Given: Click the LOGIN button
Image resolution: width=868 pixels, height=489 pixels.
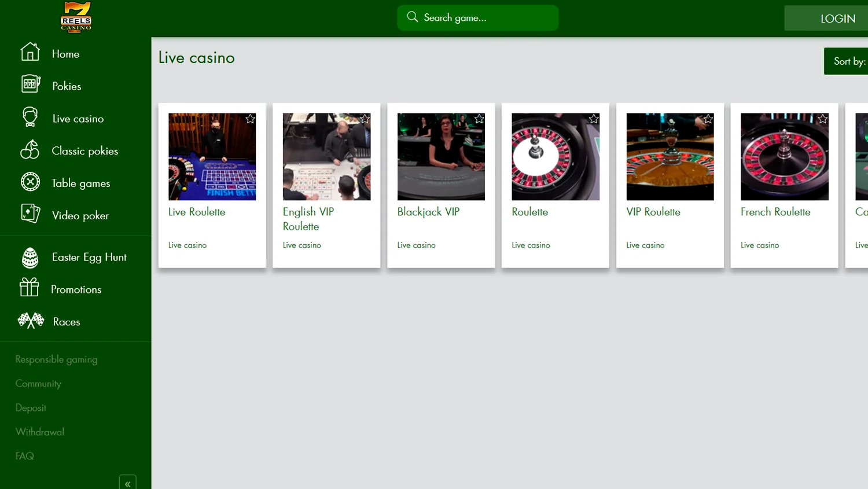Looking at the screenshot, I should pyautogui.click(x=837, y=19).
